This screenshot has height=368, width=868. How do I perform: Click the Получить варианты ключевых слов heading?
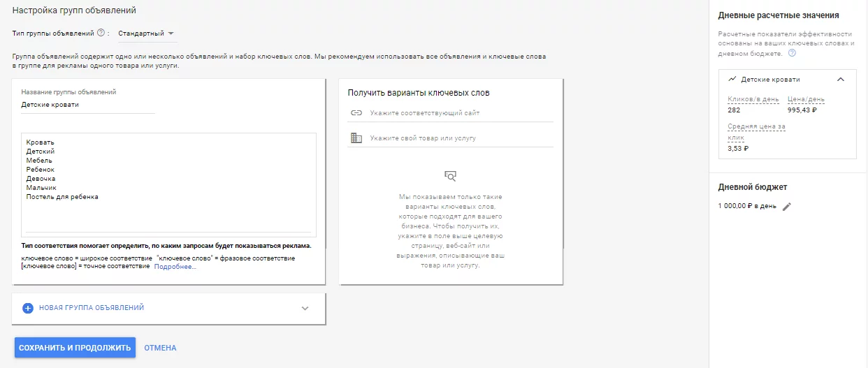coord(419,93)
